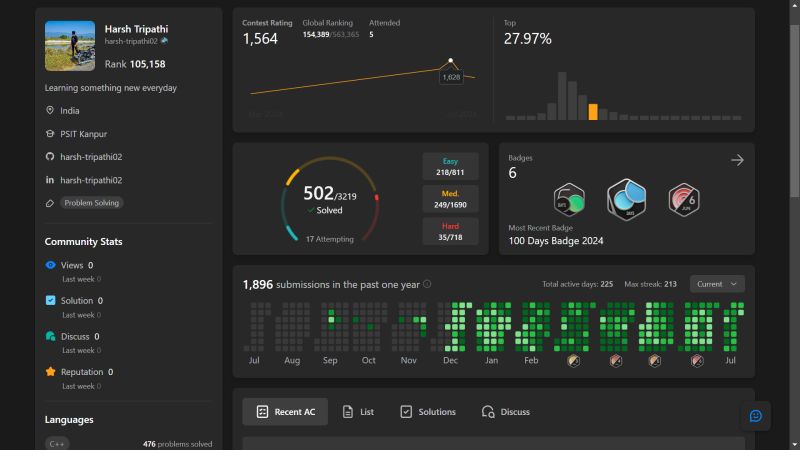Click the monthly badge under the June heatmap
800x450 pixels.
697,361
